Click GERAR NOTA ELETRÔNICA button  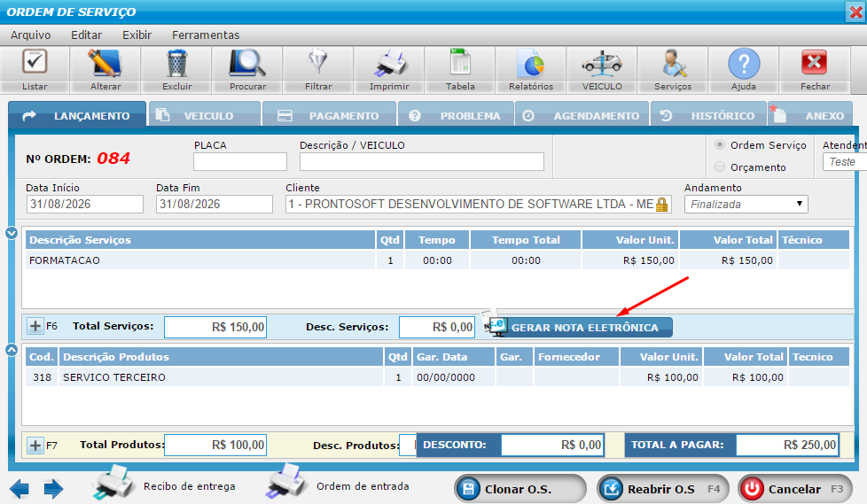coord(580,327)
